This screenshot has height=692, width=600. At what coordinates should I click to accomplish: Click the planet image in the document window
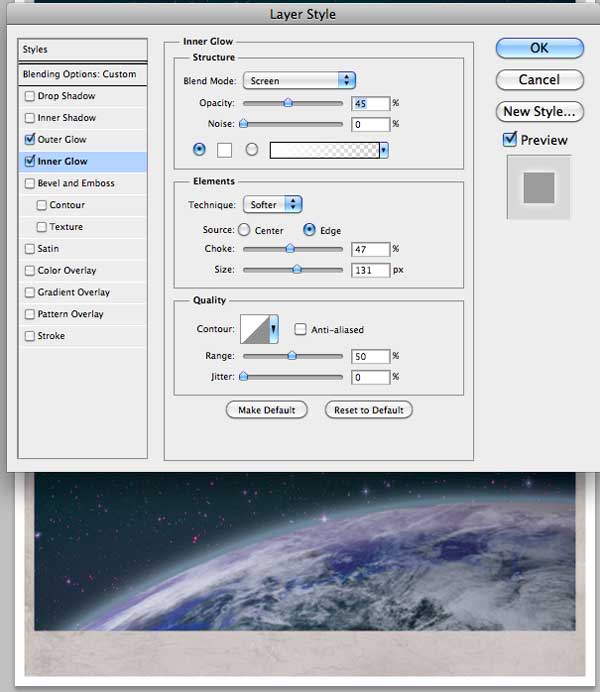click(305, 551)
